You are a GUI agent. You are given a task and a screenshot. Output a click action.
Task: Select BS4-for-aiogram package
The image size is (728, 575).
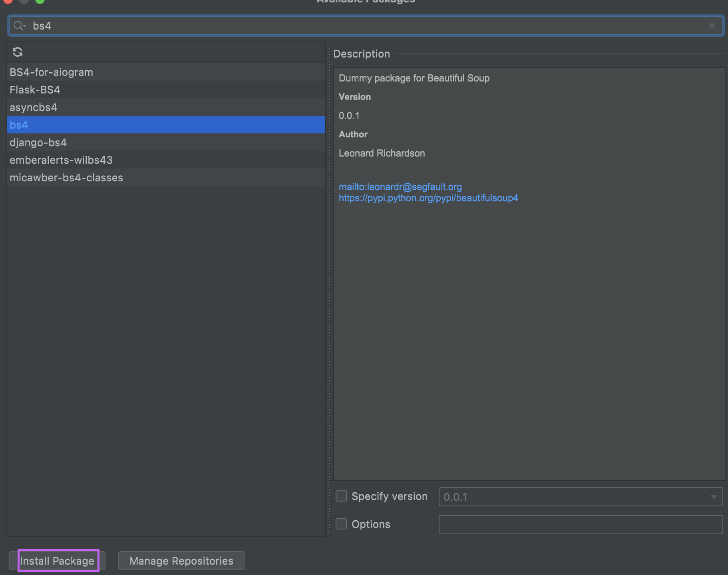(x=166, y=72)
